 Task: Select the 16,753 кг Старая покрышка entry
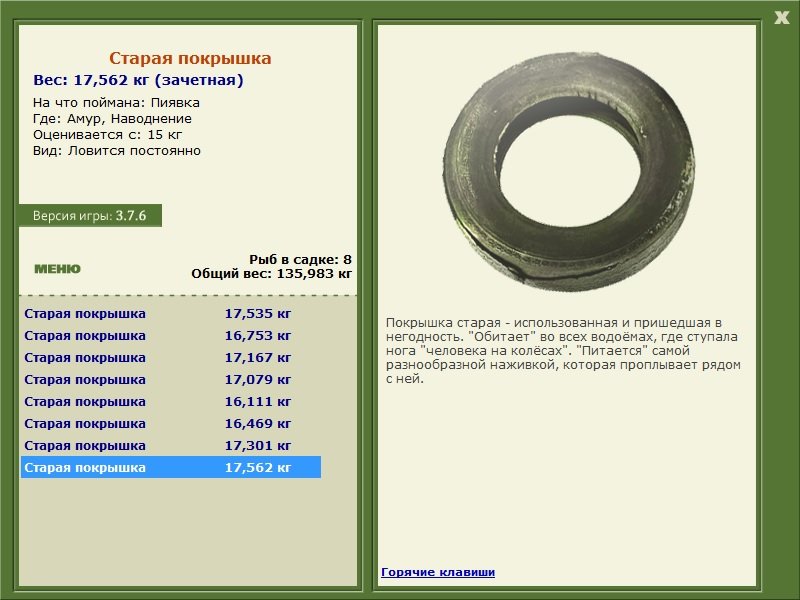(170, 335)
